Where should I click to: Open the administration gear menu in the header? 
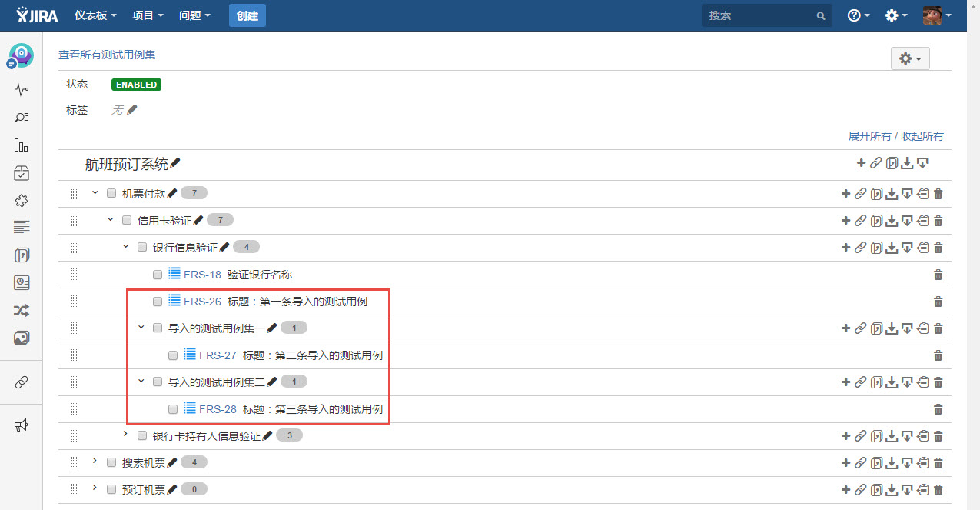click(896, 15)
